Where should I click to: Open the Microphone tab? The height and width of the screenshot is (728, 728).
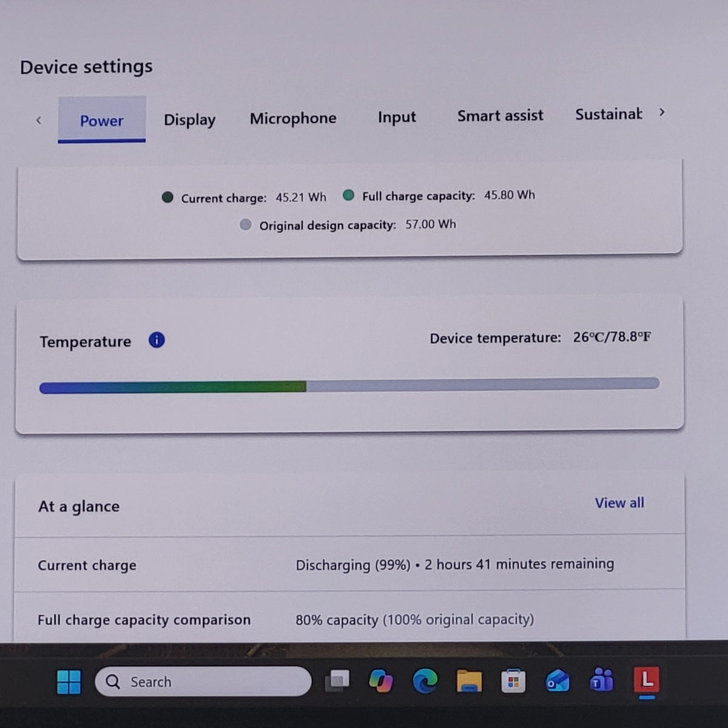[293, 118]
